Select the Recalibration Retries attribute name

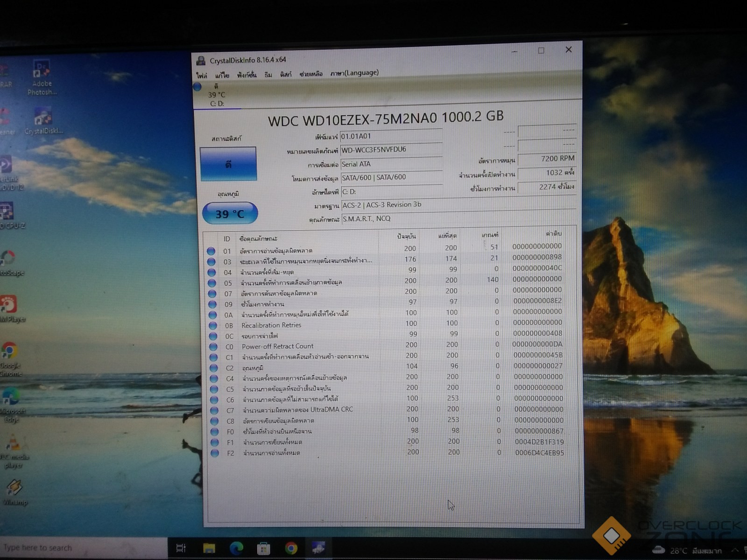click(x=271, y=325)
